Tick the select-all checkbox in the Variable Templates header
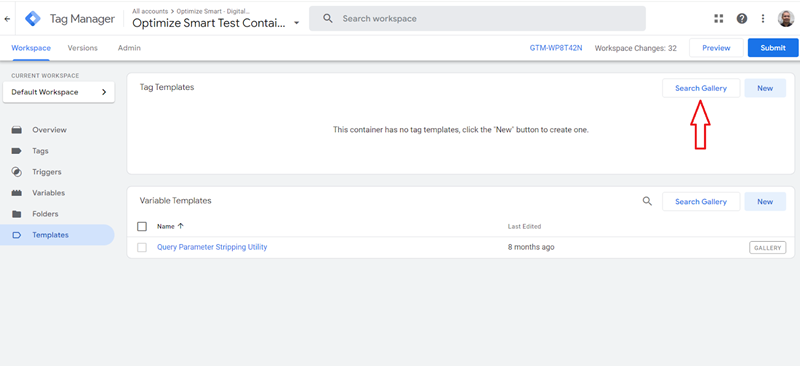 142,226
